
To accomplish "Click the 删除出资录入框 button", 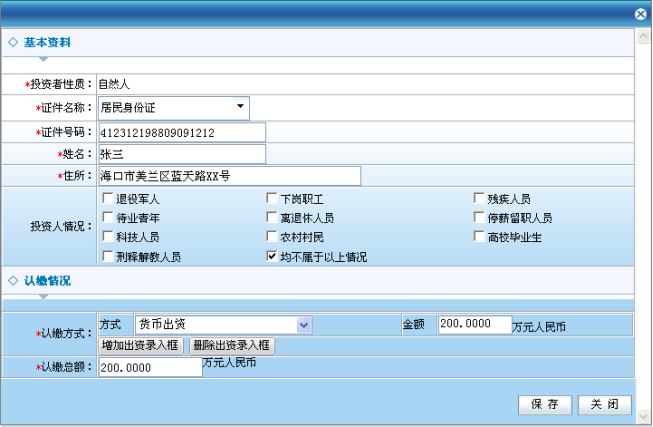I will [x=231, y=346].
